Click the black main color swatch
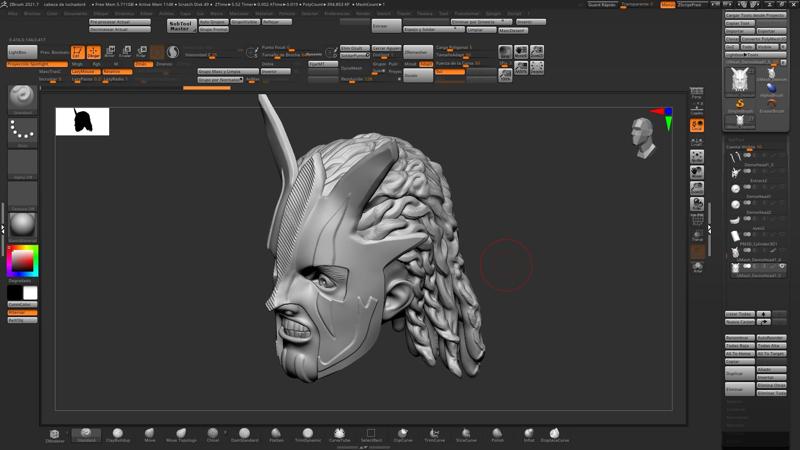800x450 pixels. (14, 293)
